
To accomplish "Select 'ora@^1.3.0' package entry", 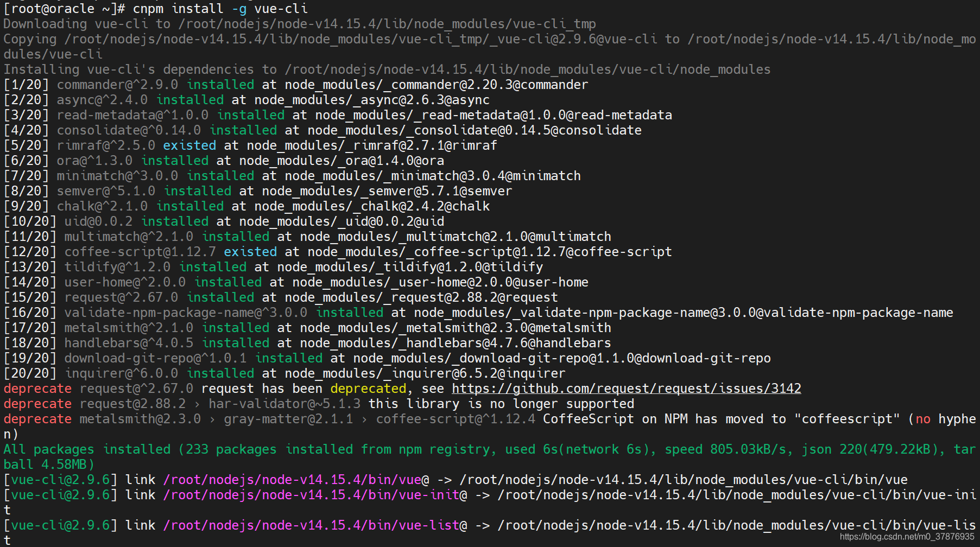I will (94, 161).
